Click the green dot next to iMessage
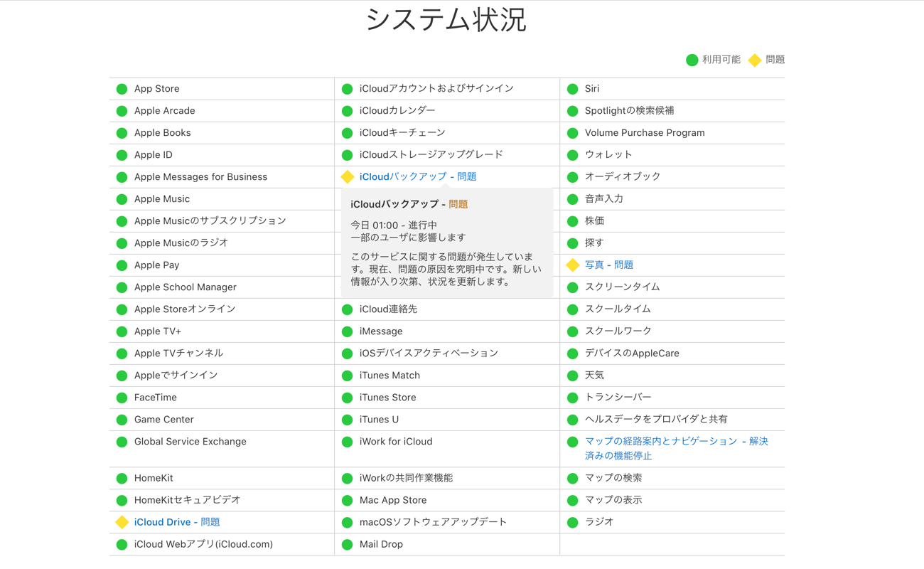This screenshot has height=569, width=924. click(x=348, y=331)
